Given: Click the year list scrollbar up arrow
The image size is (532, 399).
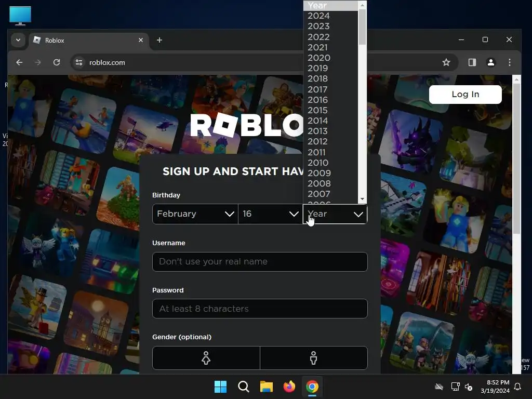Looking at the screenshot, I should (362, 5).
